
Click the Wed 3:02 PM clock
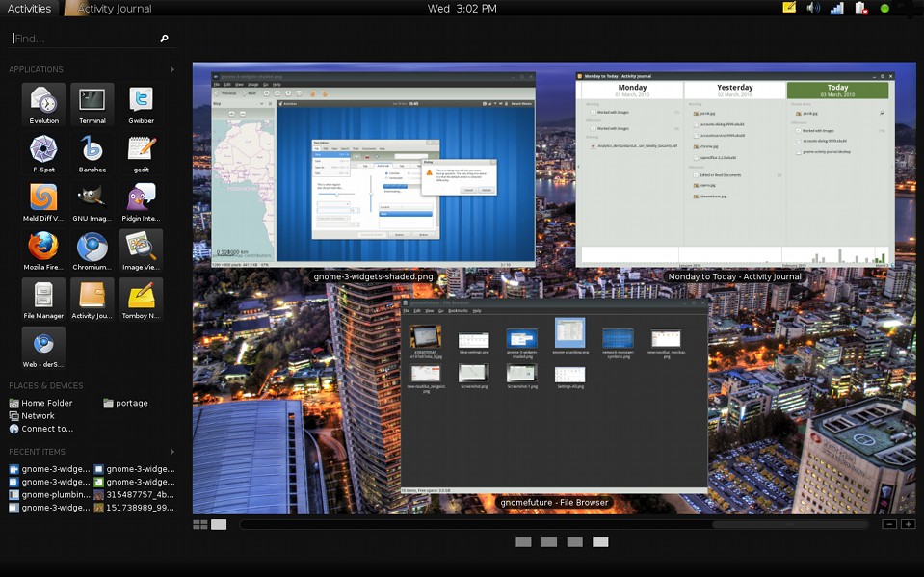click(462, 9)
